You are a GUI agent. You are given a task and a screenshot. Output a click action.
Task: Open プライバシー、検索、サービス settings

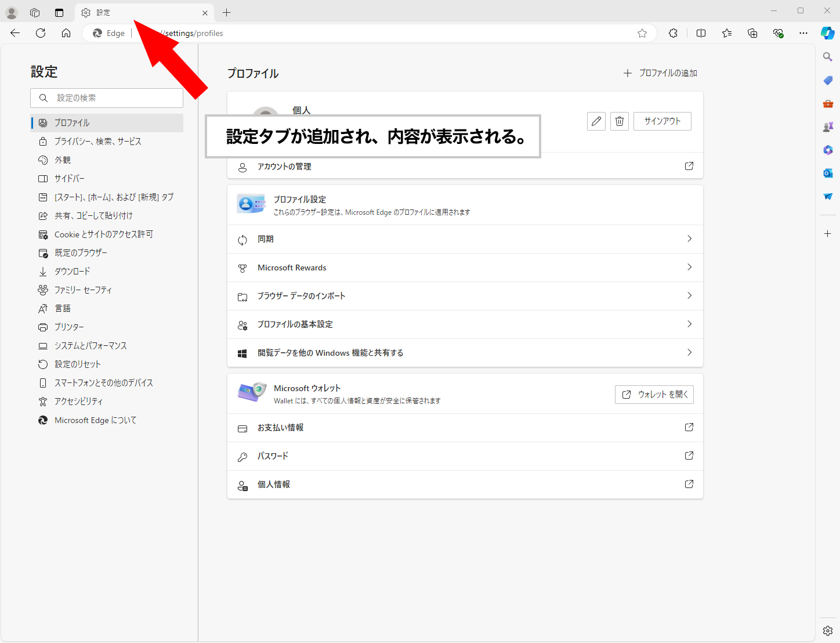click(107, 142)
